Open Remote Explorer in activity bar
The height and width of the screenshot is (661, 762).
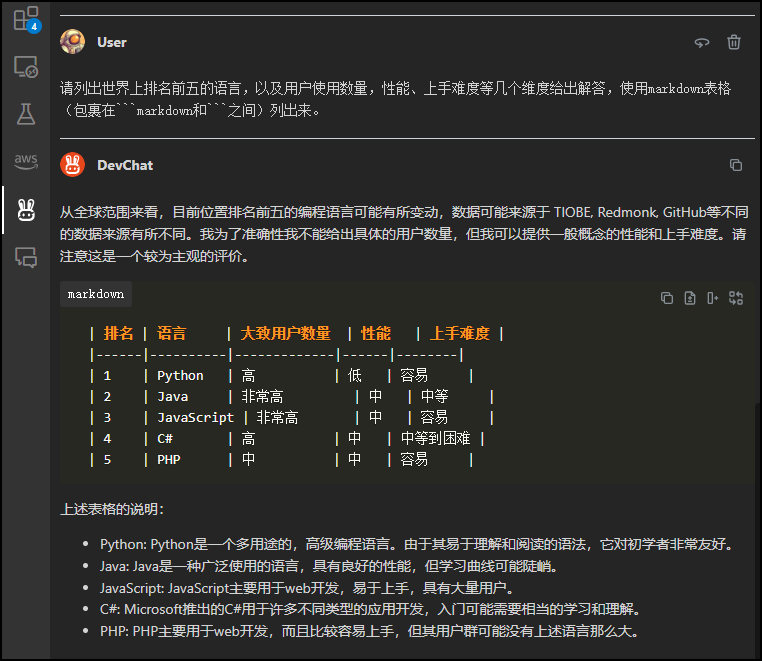coord(26,67)
